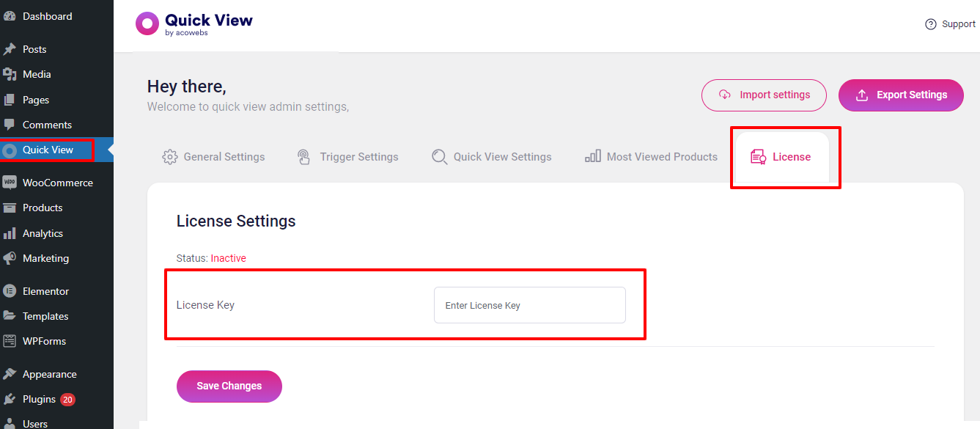Screen dimensions: 980x429
Task: Save Changes for license settings
Action: pos(229,386)
